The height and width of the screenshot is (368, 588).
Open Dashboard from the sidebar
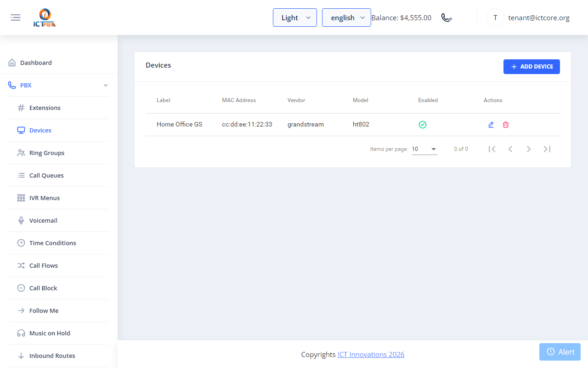point(59,63)
